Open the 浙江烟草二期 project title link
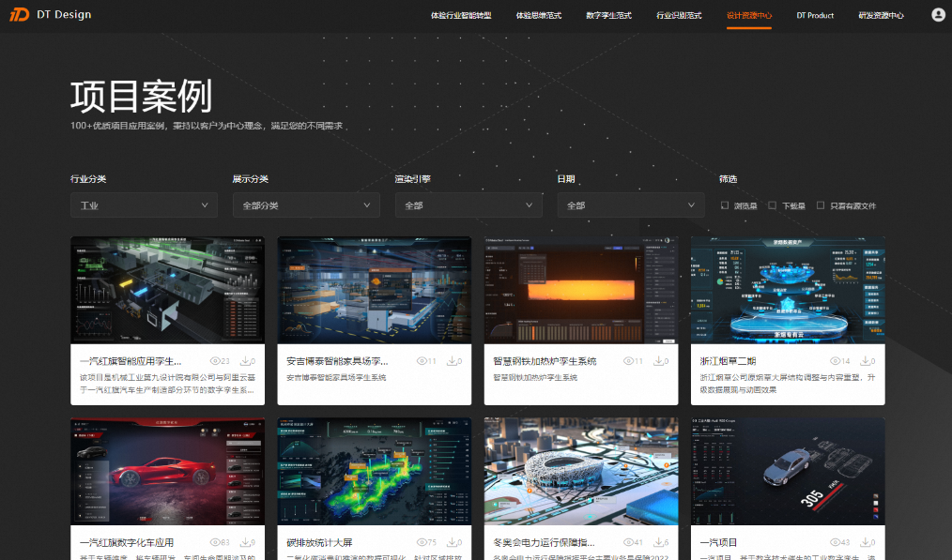This screenshot has width=952, height=560. [728, 361]
